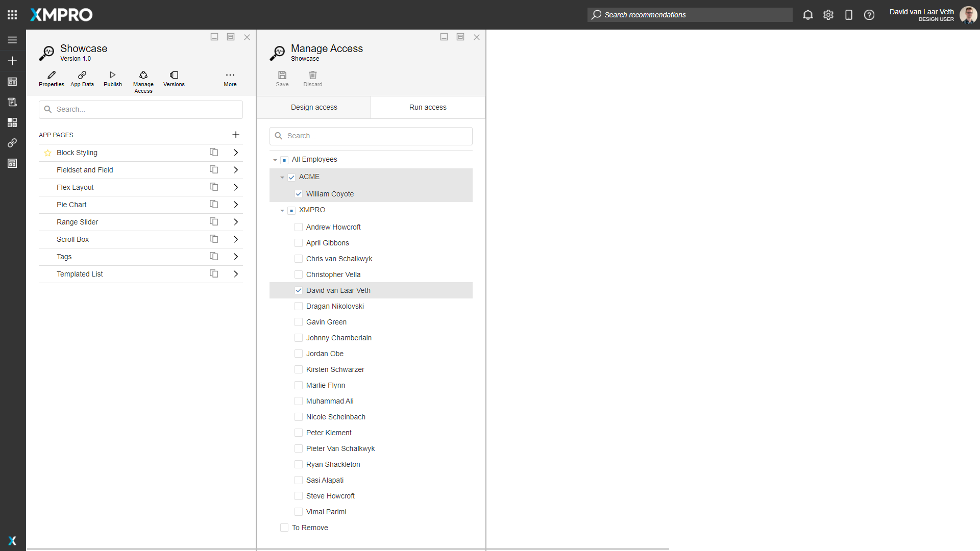The image size is (980, 551).
Task: Collapse the All Employees tree node
Action: [275, 160]
